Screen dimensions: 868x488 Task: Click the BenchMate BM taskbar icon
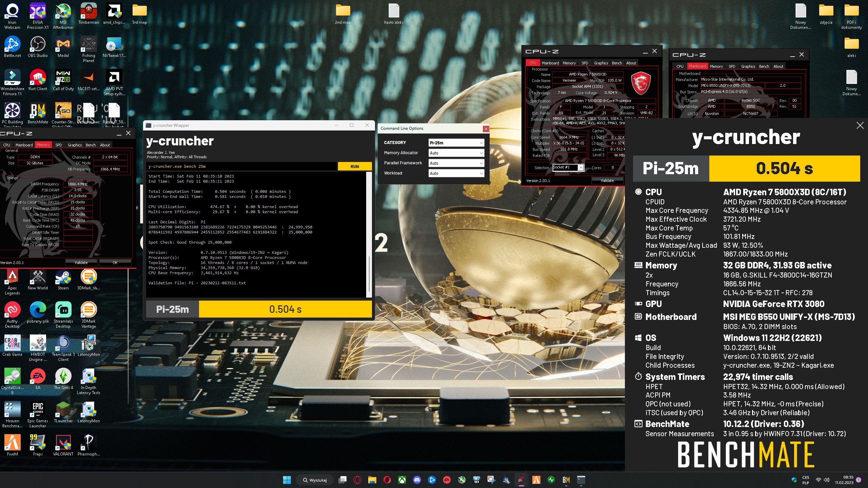pyautogui.click(x=566, y=480)
